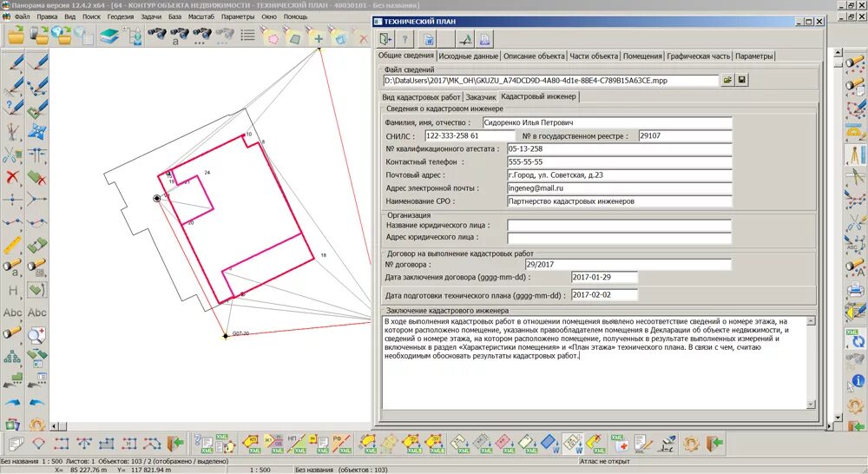Click the XML medical-cross icon in bottom toolbar
The height and width of the screenshot is (474, 868).
(x=619, y=444)
